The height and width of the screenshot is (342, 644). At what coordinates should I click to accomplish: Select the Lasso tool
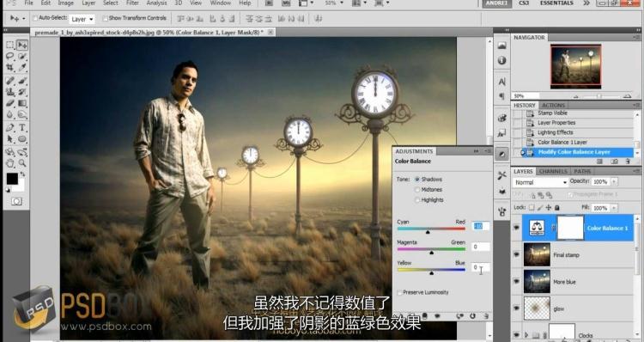coord(10,56)
